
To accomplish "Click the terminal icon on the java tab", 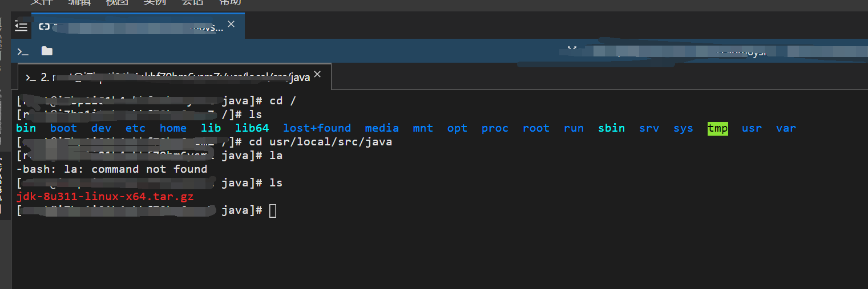I will 31,77.
